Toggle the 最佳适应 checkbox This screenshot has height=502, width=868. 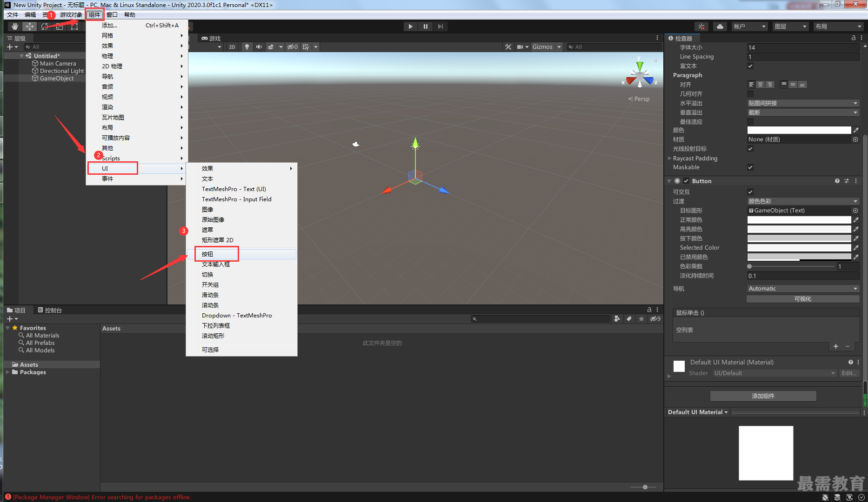[750, 122]
